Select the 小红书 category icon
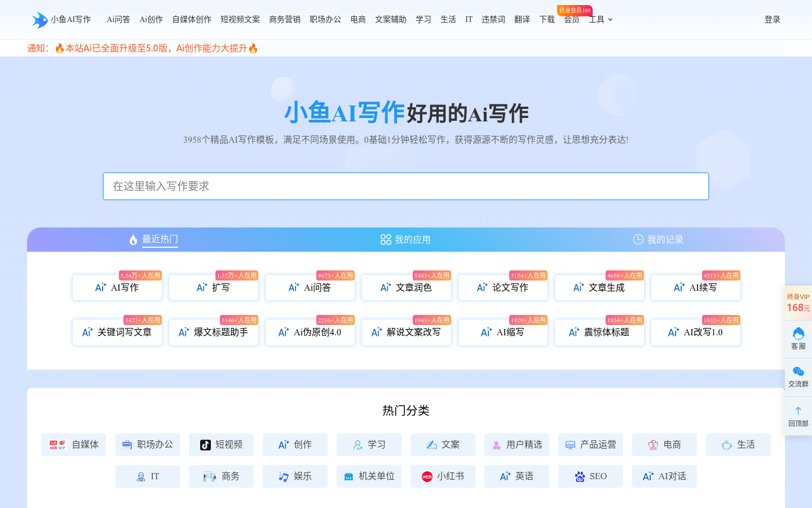Image resolution: width=812 pixels, height=508 pixels. tap(427, 476)
